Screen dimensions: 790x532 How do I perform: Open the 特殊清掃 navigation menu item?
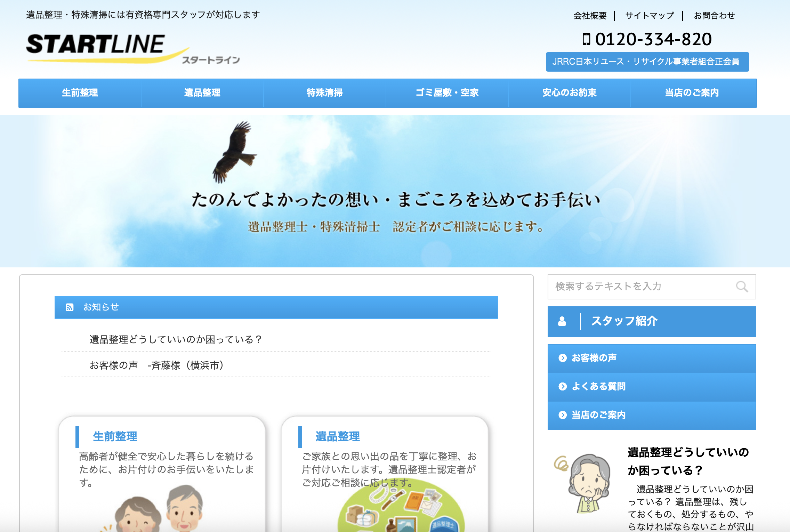[x=325, y=93]
